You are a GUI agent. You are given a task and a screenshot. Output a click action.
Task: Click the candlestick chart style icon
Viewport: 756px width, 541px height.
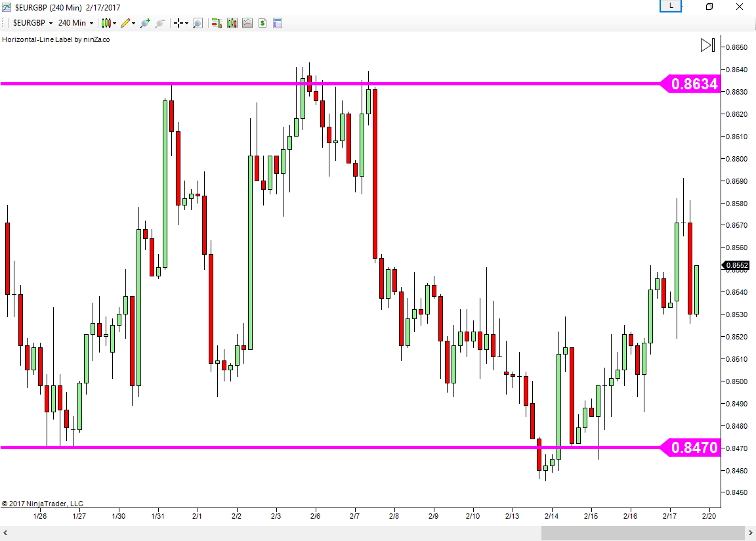[x=106, y=23]
